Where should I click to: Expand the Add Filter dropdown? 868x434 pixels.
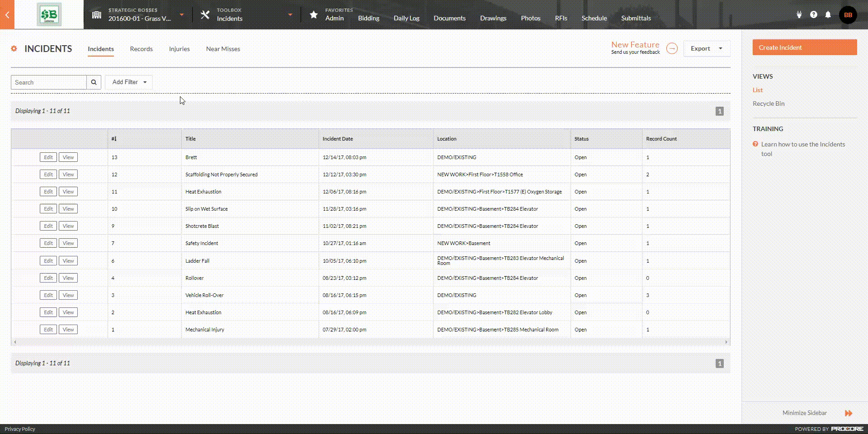click(129, 82)
